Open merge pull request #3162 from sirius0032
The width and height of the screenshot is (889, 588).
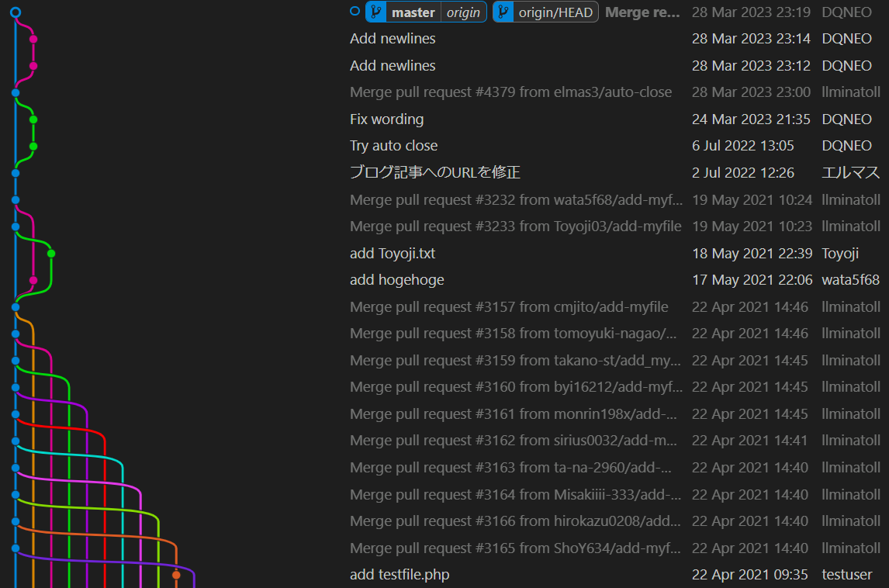(513, 441)
